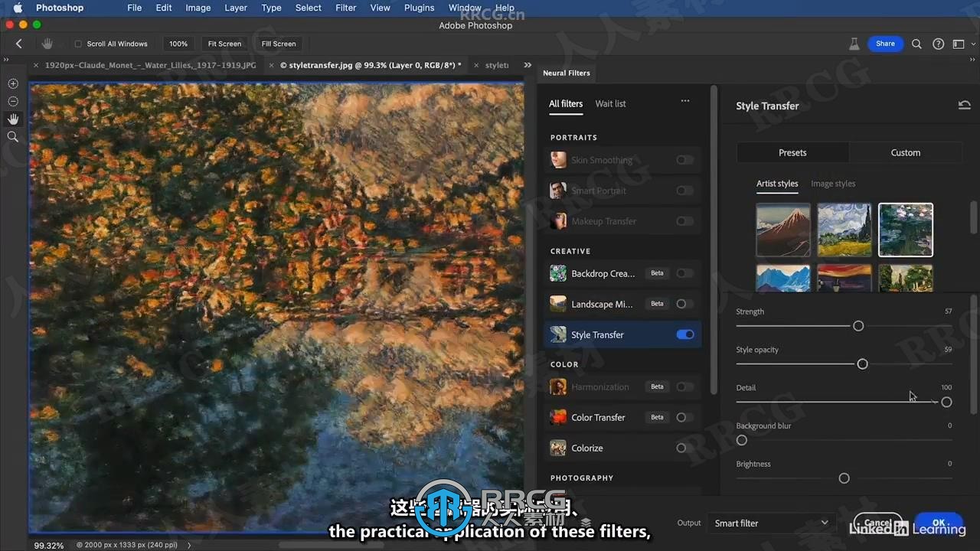This screenshot has width=980, height=551.
Task: Open the three-dot menu beside Wait list
Action: coord(685,101)
